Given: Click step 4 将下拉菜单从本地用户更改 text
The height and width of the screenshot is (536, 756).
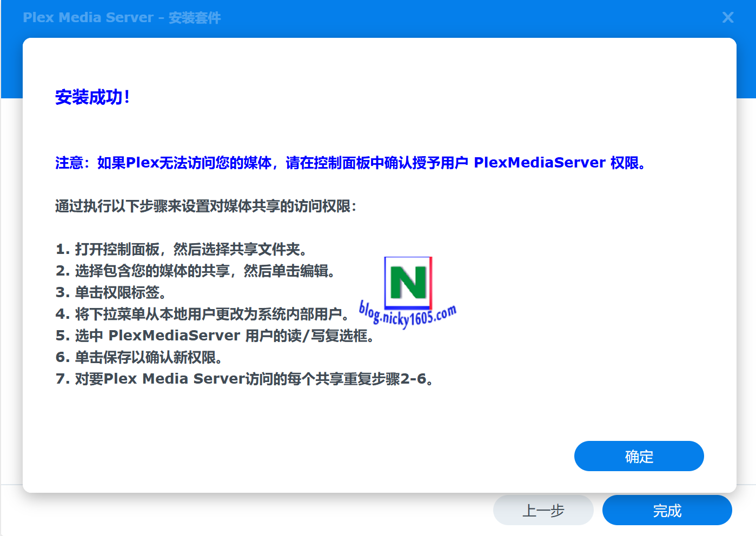Looking at the screenshot, I should [202, 314].
